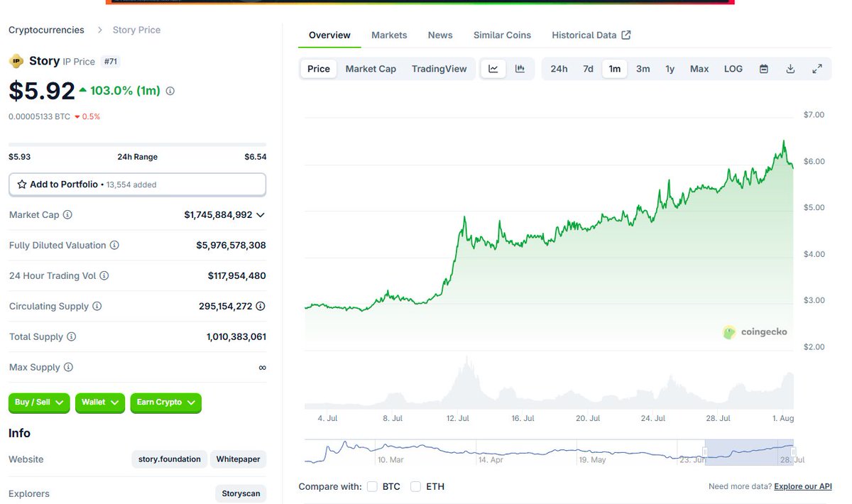Image resolution: width=852 pixels, height=504 pixels.
Task: Click the Website label in Info
Action: 26,459
